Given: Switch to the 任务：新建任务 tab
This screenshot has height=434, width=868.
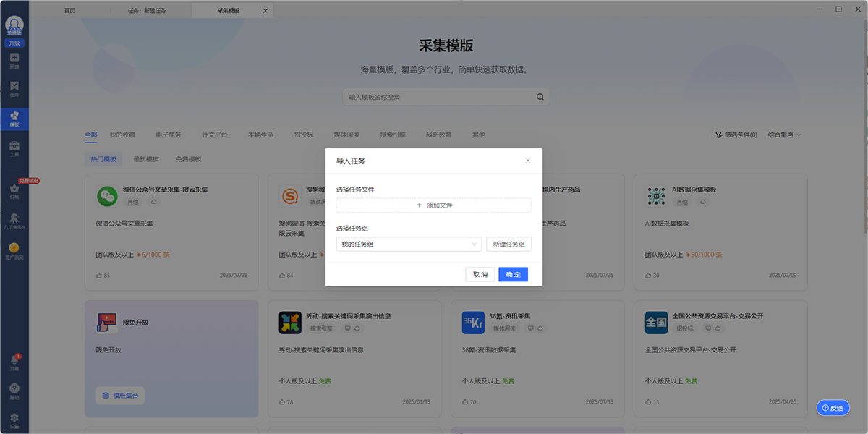Looking at the screenshot, I should coord(147,11).
